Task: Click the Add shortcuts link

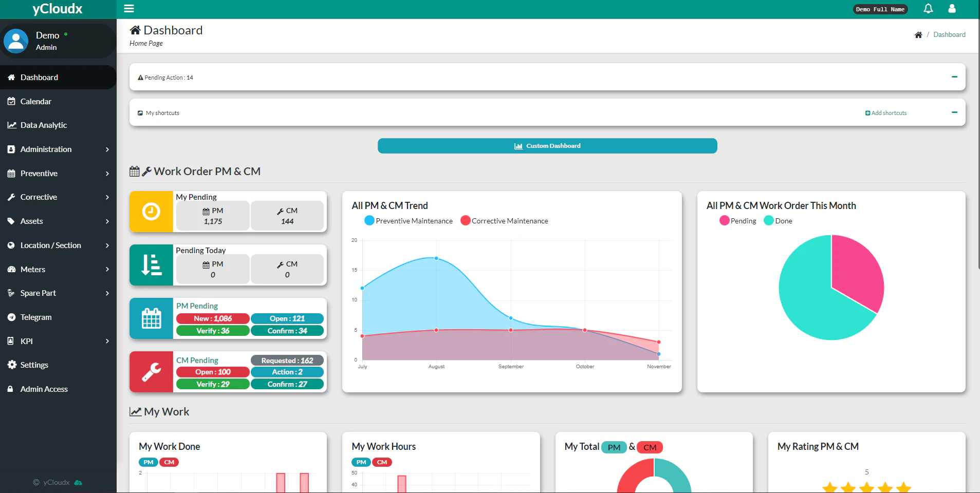Action: pyautogui.click(x=885, y=112)
